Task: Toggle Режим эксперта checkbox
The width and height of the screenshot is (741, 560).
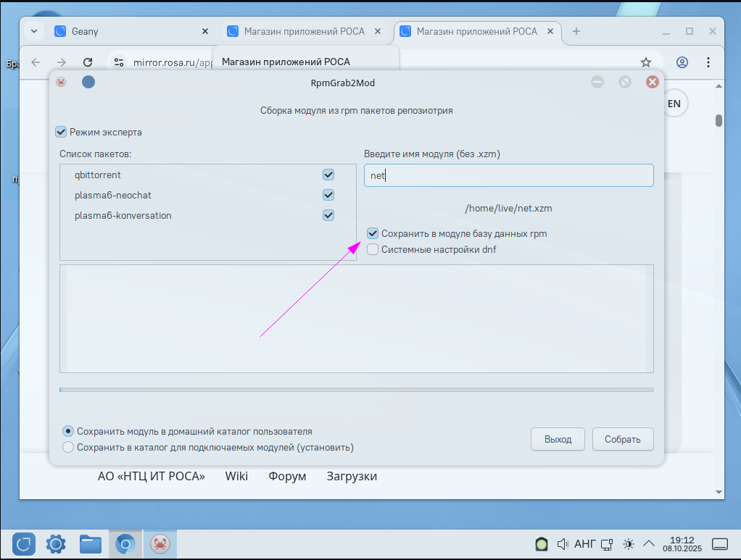Action: click(x=61, y=132)
